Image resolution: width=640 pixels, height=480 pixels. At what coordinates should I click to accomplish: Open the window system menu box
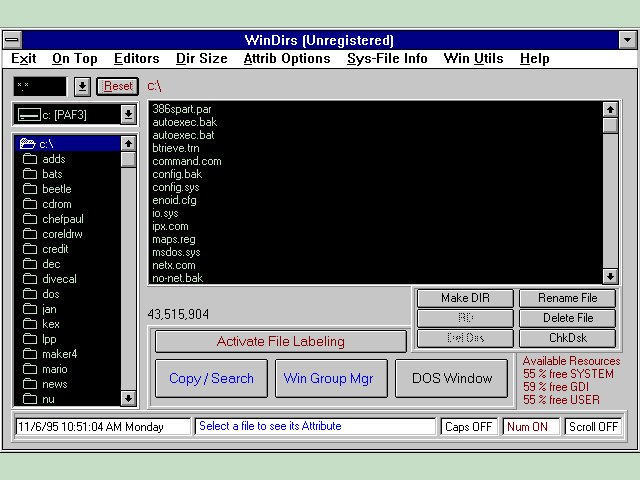12,40
